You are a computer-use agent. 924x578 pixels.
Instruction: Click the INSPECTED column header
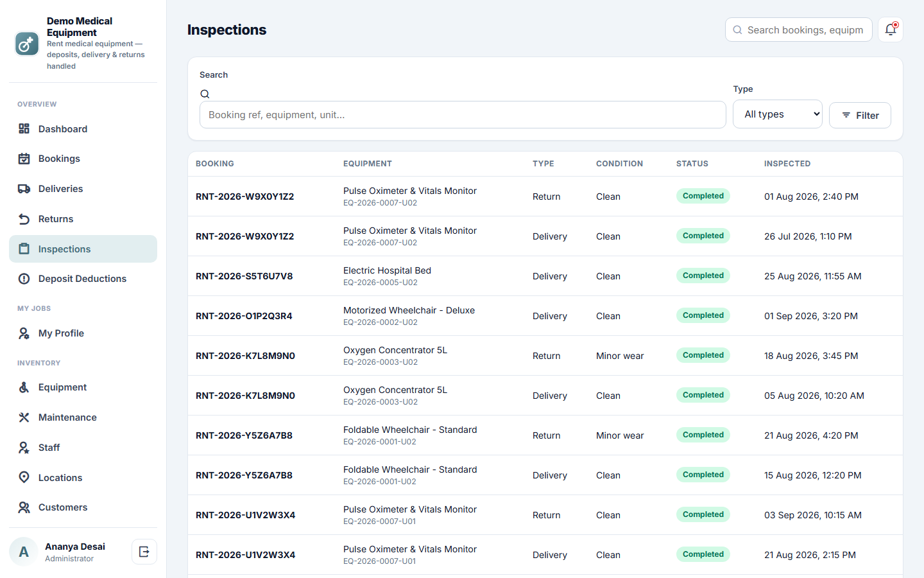point(787,164)
